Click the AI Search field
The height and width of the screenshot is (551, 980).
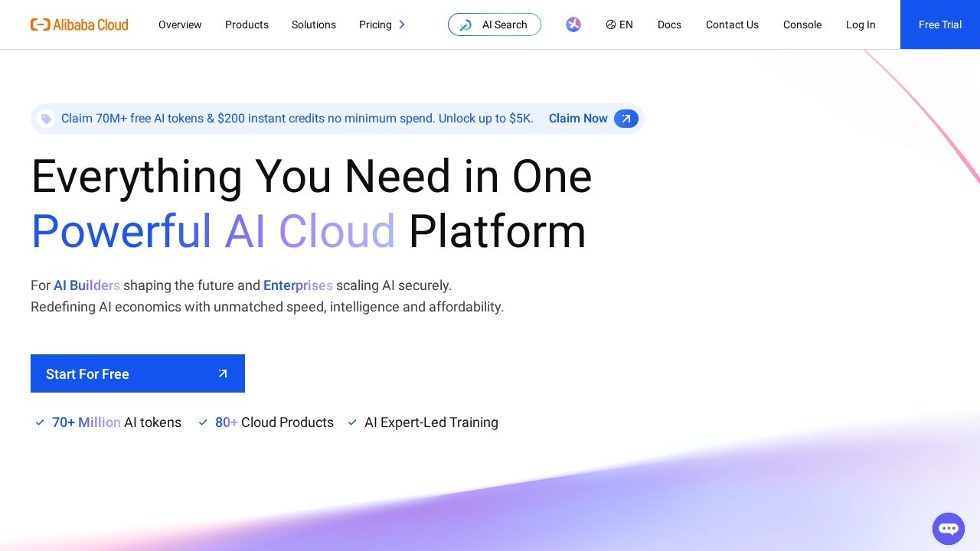(x=505, y=24)
